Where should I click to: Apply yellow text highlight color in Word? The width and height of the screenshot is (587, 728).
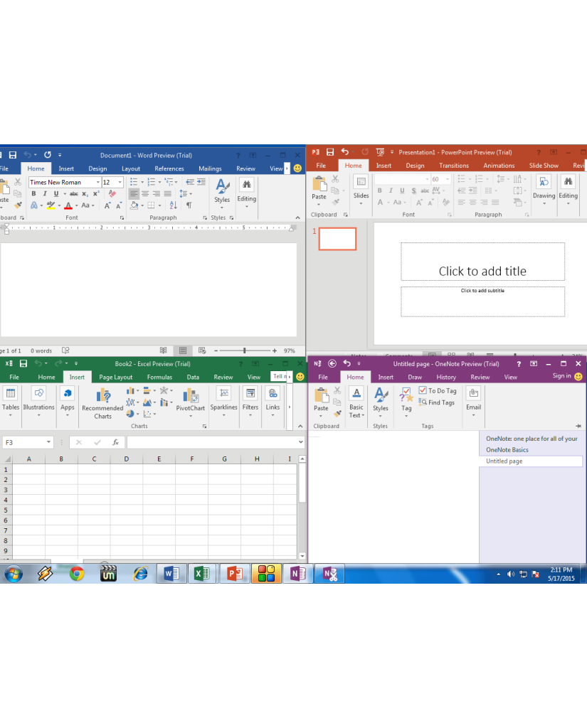(x=51, y=205)
